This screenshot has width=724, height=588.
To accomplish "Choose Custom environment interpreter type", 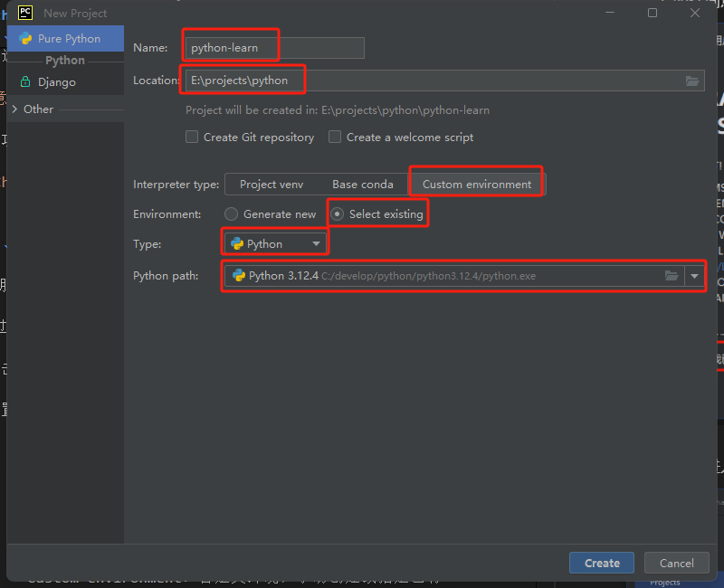I will tap(477, 185).
